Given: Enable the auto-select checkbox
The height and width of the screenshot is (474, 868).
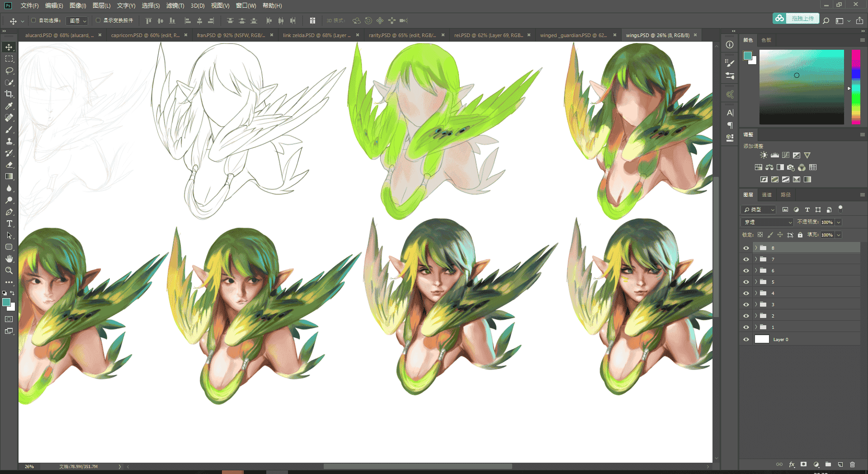Looking at the screenshot, I should [x=33, y=20].
